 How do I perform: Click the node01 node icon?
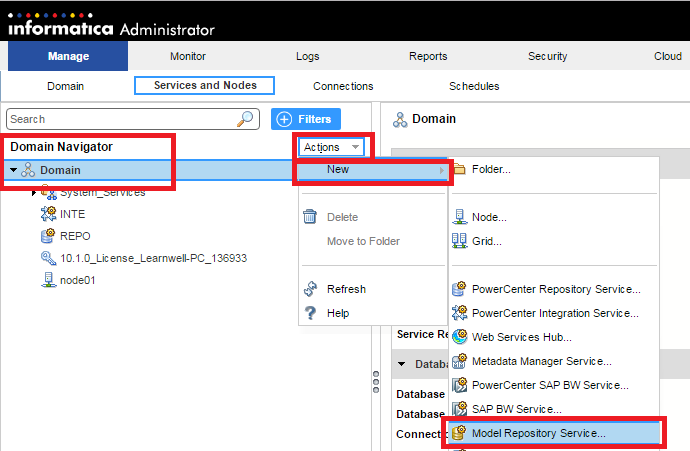[x=47, y=280]
